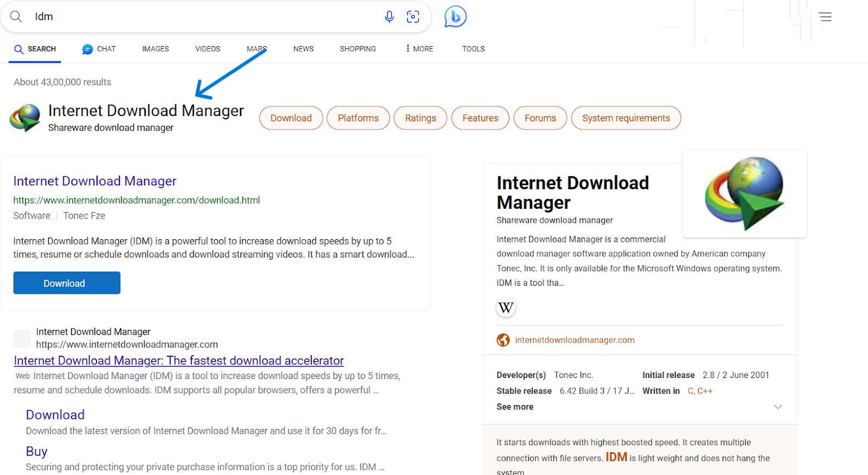Open the VIDEOS tab
868x475 pixels.
(208, 49)
